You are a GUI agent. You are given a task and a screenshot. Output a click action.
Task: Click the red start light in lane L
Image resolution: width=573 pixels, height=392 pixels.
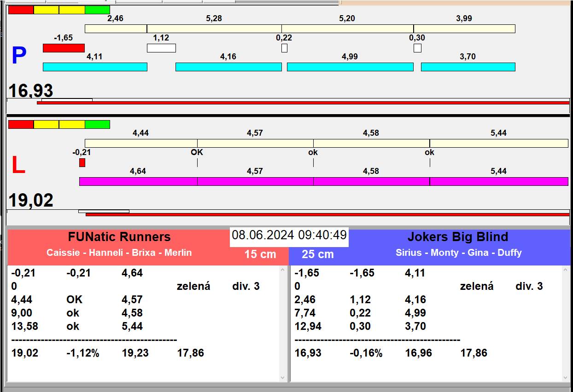click(x=21, y=124)
